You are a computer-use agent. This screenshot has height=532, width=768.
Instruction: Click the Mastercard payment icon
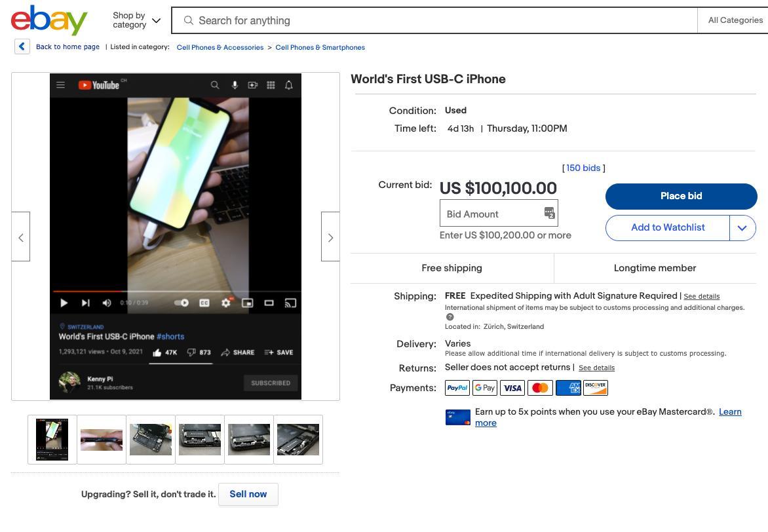(540, 388)
